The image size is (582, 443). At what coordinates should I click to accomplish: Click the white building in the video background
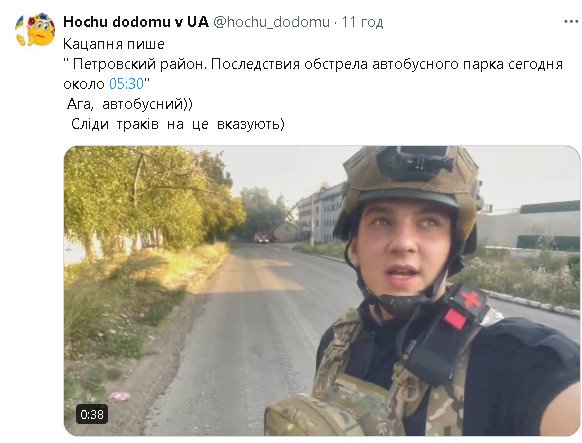click(320, 213)
